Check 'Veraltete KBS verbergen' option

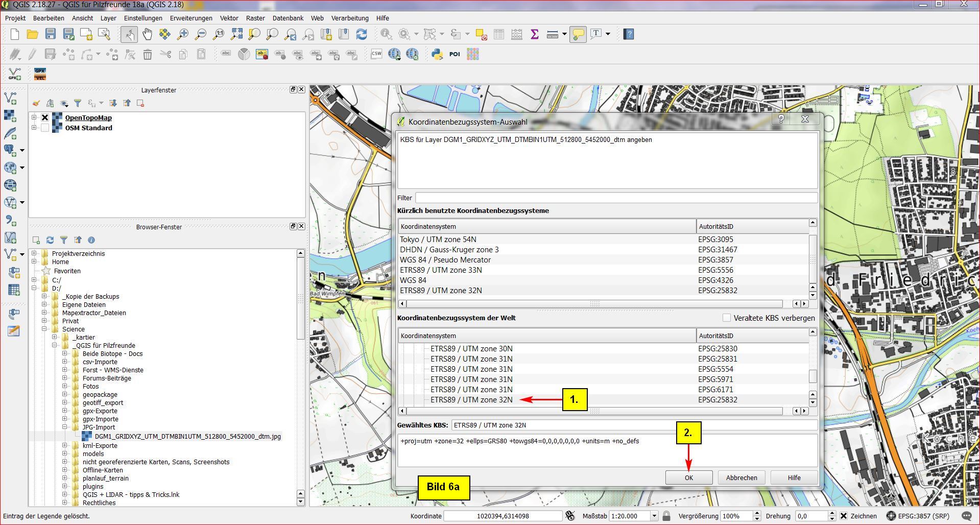point(727,318)
